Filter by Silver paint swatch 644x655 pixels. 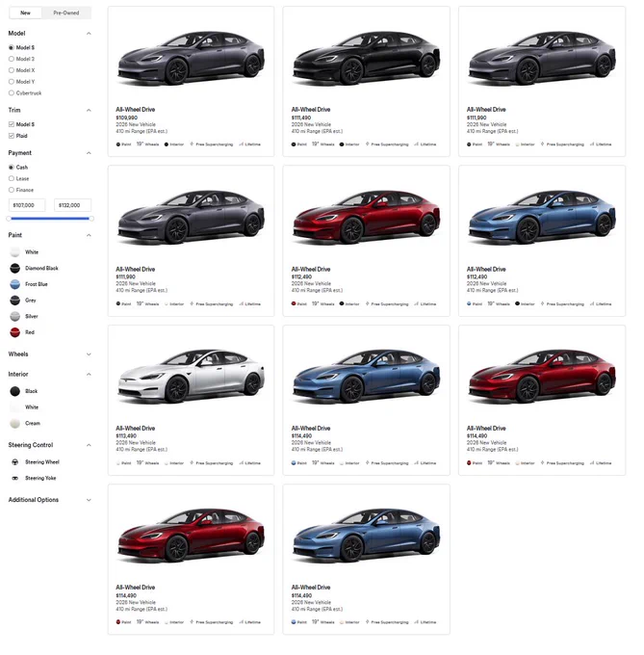[x=15, y=316]
